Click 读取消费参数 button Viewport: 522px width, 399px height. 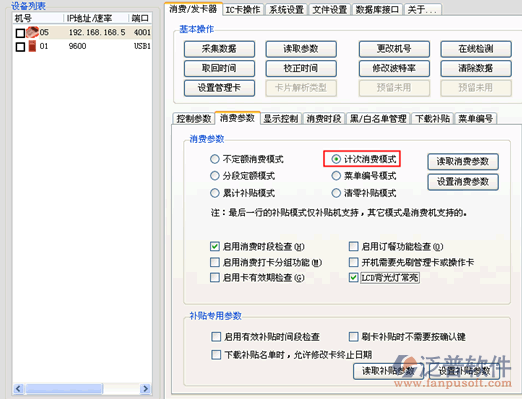[x=463, y=162]
